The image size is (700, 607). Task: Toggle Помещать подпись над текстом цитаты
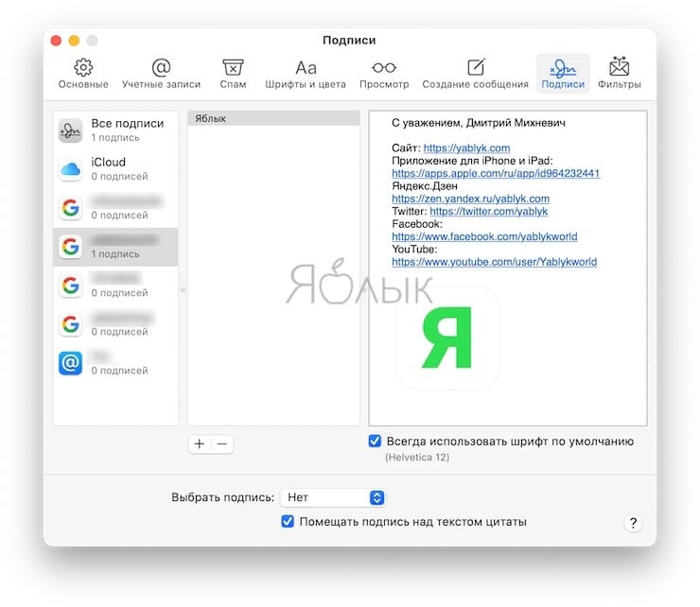[288, 521]
